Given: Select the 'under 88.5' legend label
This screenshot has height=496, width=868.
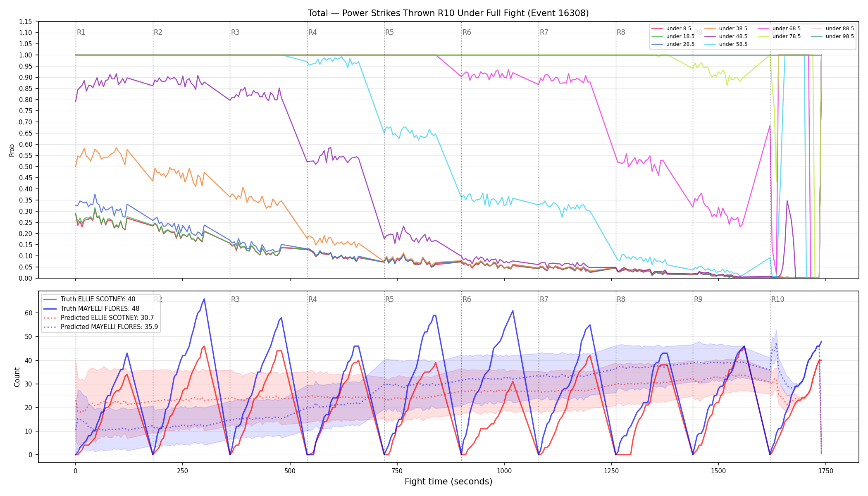Looking at the screenshot, I should tap(839, 29).
